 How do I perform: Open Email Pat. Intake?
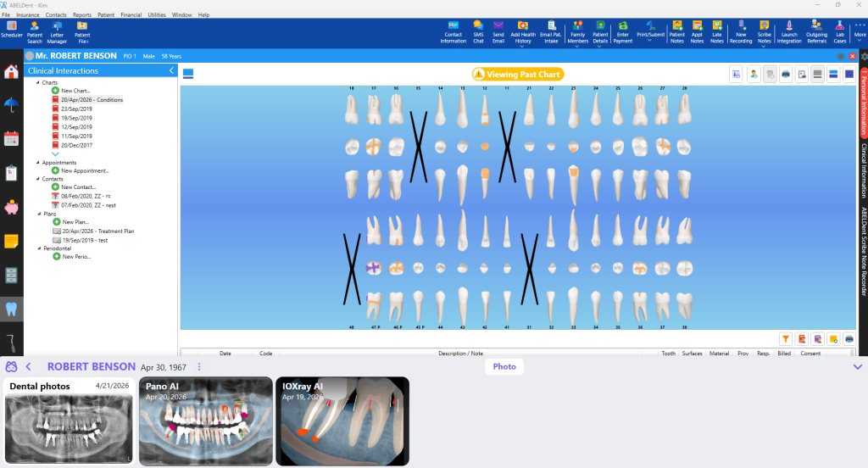[x=551, y=32]
